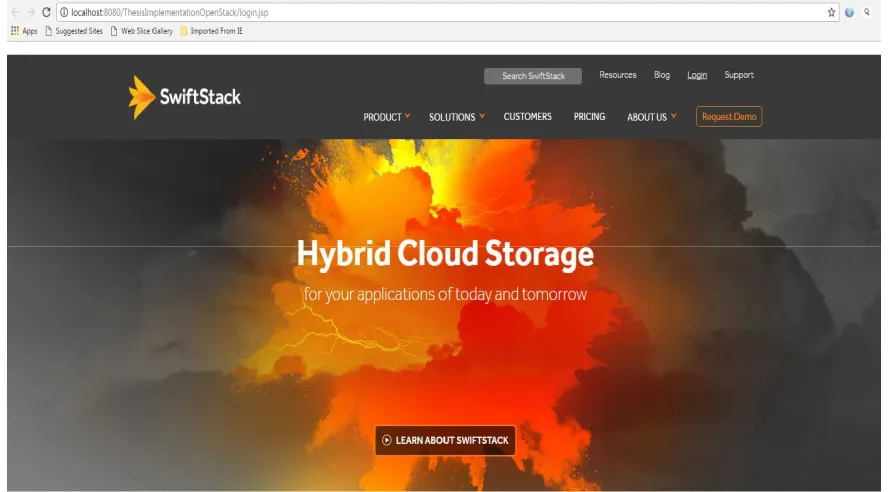Click the play icon in Learn About SwiftStack
The width and height of the screenshot is (890, 492).
(x=387, y=440)
